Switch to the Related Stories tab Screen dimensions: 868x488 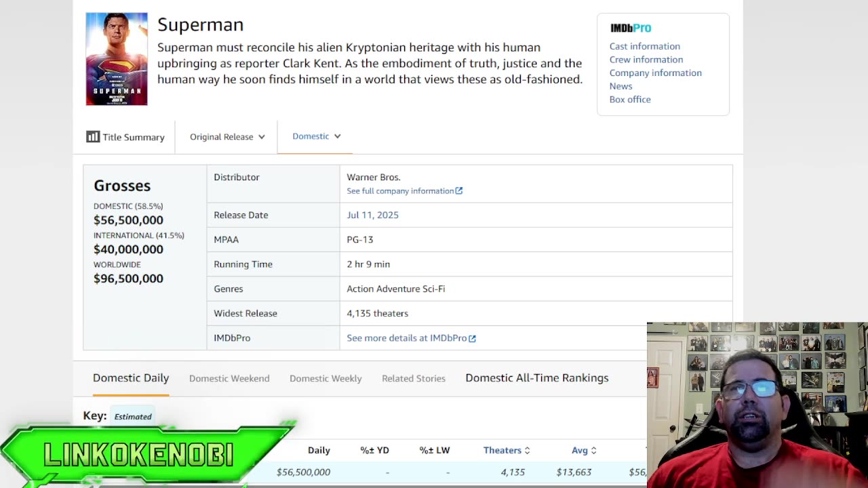[x=414, y=378]
